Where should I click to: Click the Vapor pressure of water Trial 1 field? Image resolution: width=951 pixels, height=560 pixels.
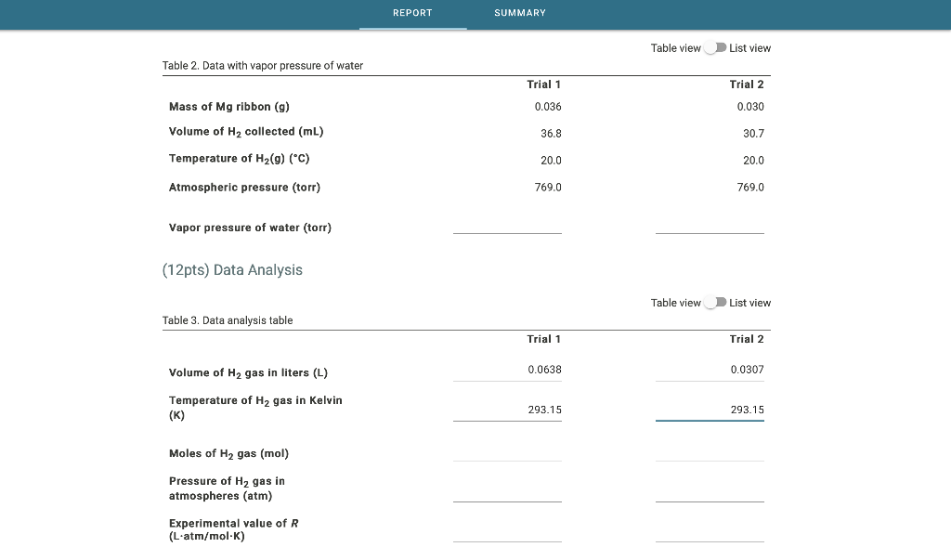507,228
